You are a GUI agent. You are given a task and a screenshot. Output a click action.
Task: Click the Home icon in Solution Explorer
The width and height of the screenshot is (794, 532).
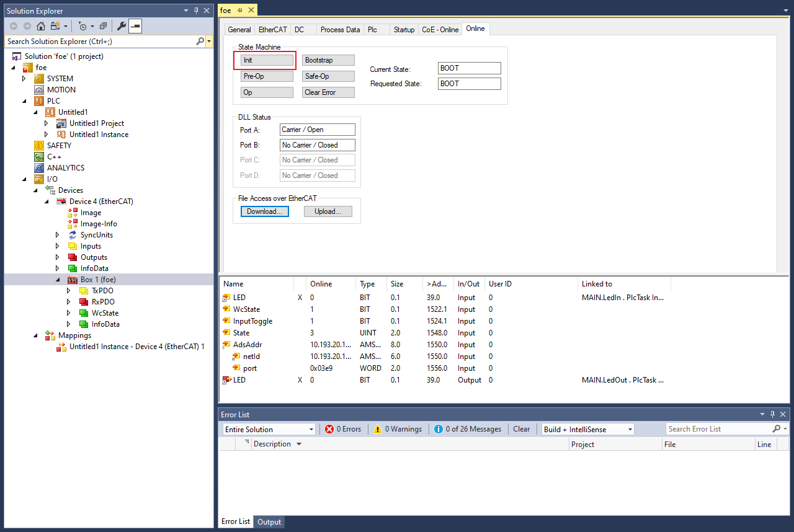pos(41,26)
